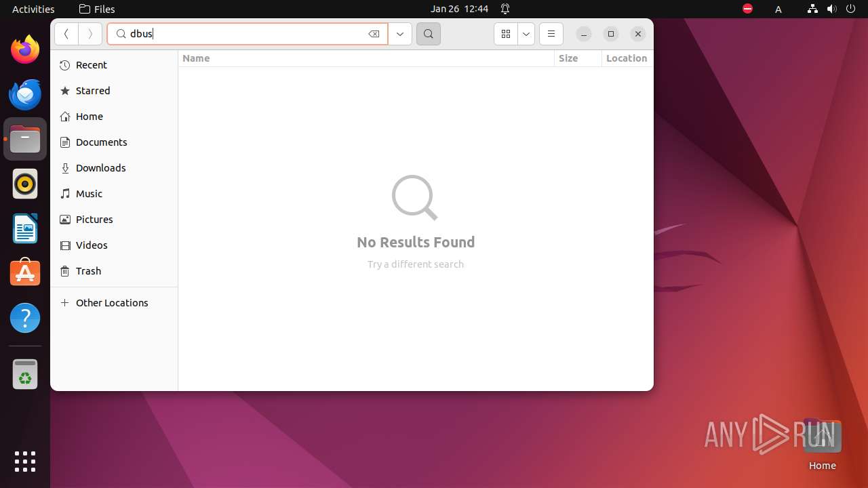Switch to grid view
Viewport: 868px width, 488px height.
[506, 34]
